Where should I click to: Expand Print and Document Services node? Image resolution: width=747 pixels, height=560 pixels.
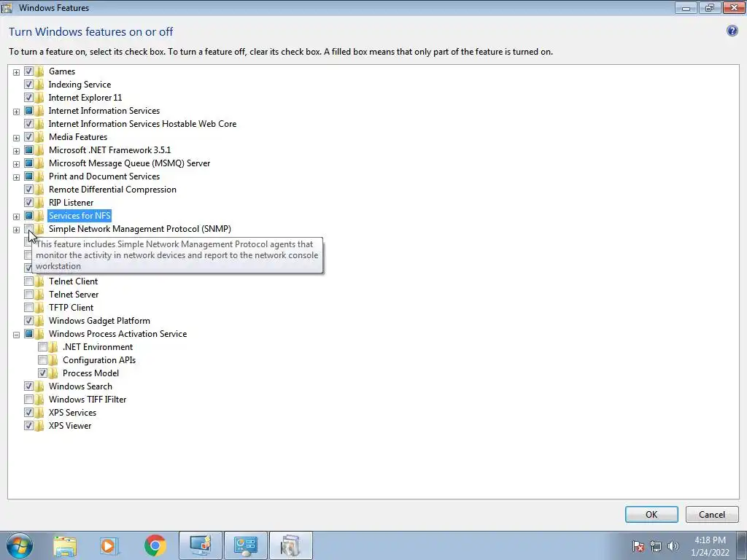tap(16, 178)
